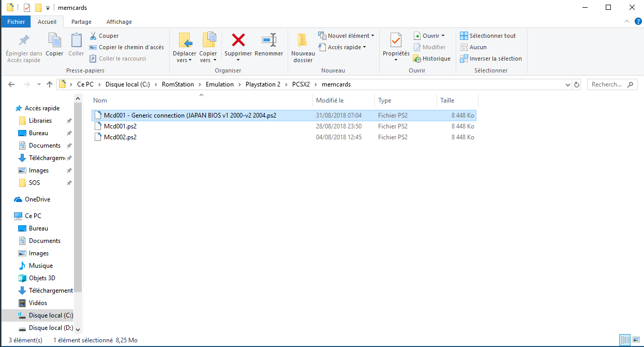Screen dimensions: 644x347
Task: Switch to the Accueil ribbon tab
Action: point(48,22)
